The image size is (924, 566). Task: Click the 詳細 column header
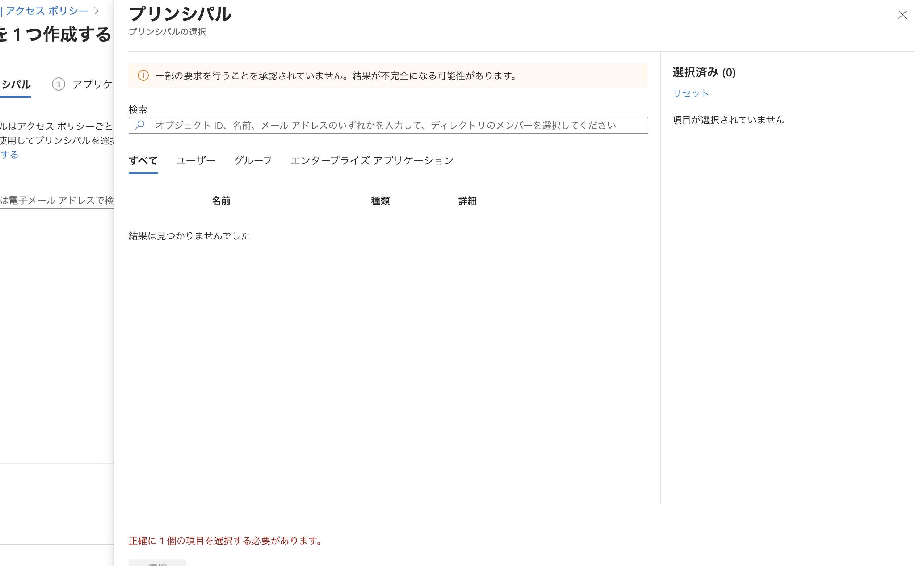[x=467, y=201]
